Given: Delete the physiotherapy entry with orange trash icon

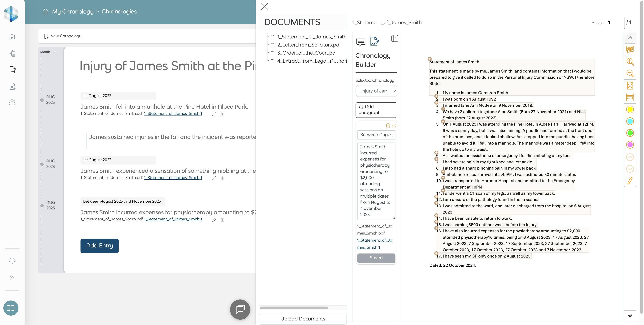Looking at the screenshot, I should 388,126.
